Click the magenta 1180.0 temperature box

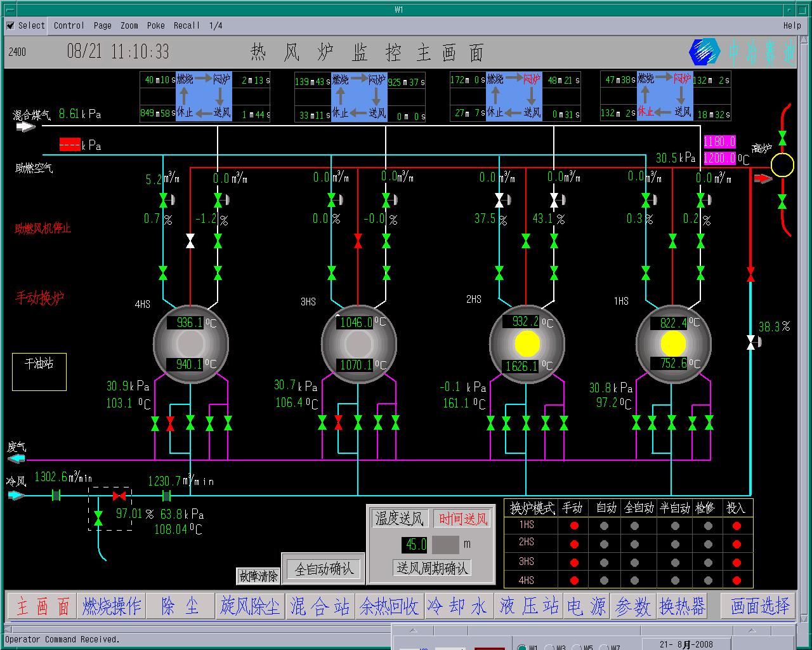[720, 141]
